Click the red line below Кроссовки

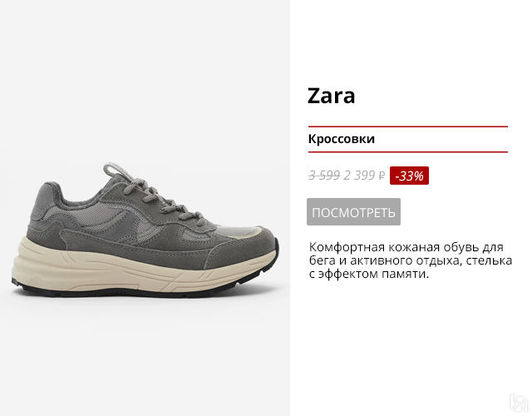(408, 152)
